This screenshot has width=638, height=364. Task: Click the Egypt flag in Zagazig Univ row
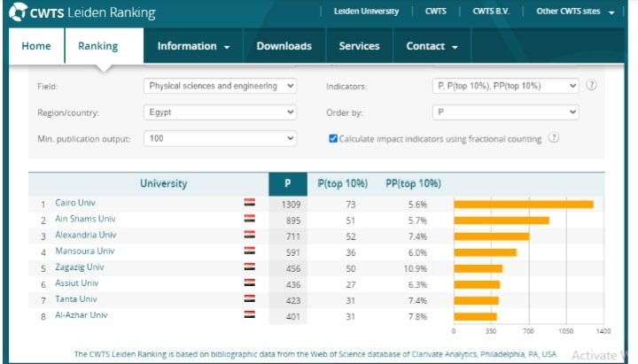(249, 267)
